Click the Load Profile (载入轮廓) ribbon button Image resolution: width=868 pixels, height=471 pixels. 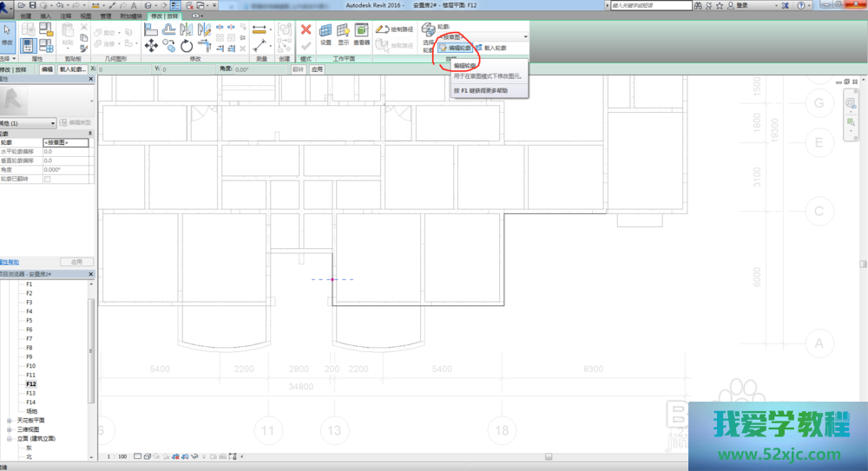click(490, 49)
